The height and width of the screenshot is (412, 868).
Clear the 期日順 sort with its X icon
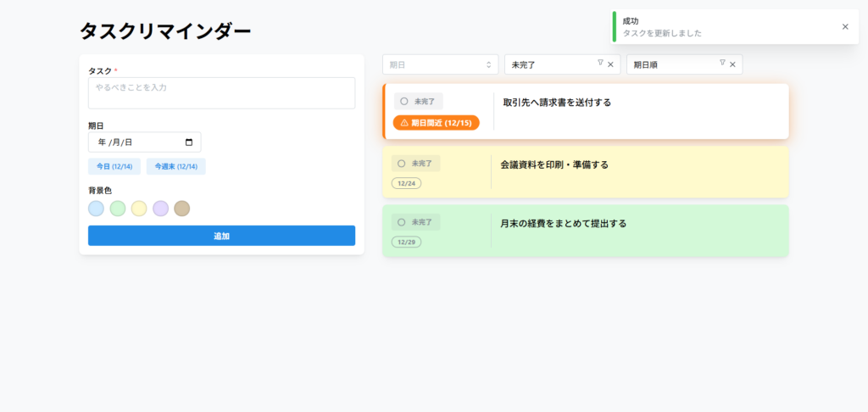tap(732, 64)
